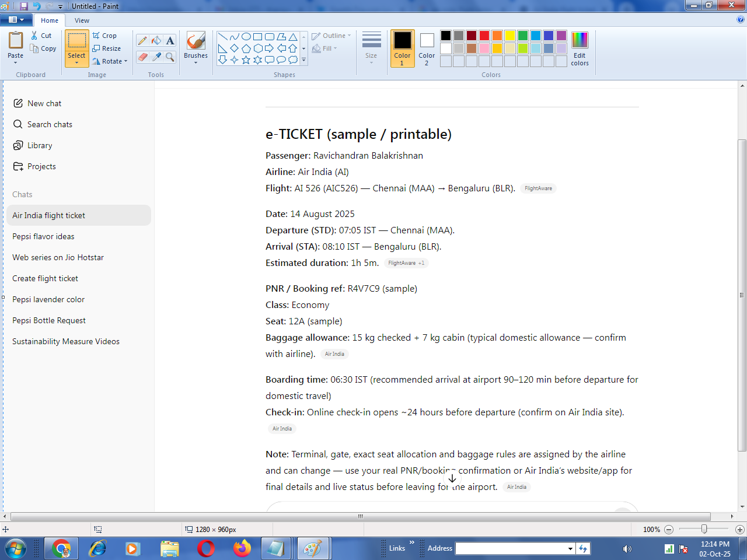Image resolution: width=747 pixels, height=560 pixels.
Task: Open the Paint file menu button
Action: (x=16, y=20)
